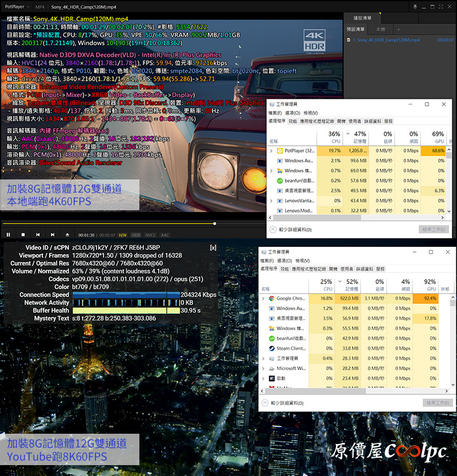Skip to next track in PotPlayer

pyautogui.click(x=53, y=235)
